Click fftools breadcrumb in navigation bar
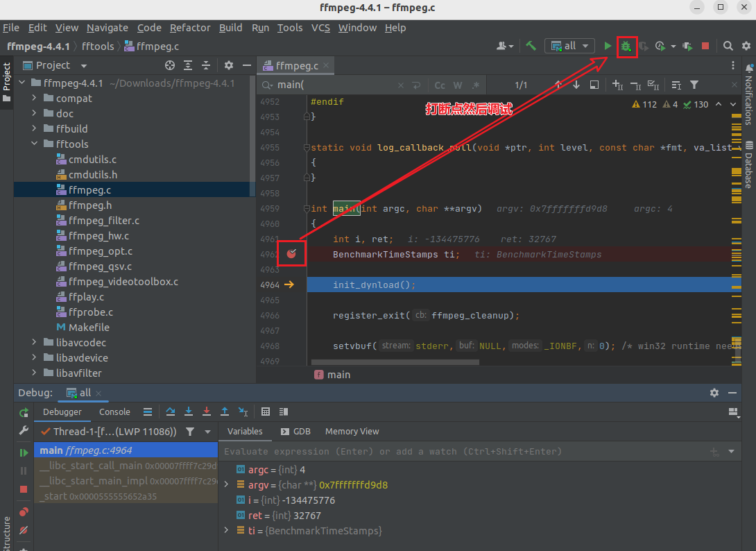The image size is (756, 551). coord(98,46)
